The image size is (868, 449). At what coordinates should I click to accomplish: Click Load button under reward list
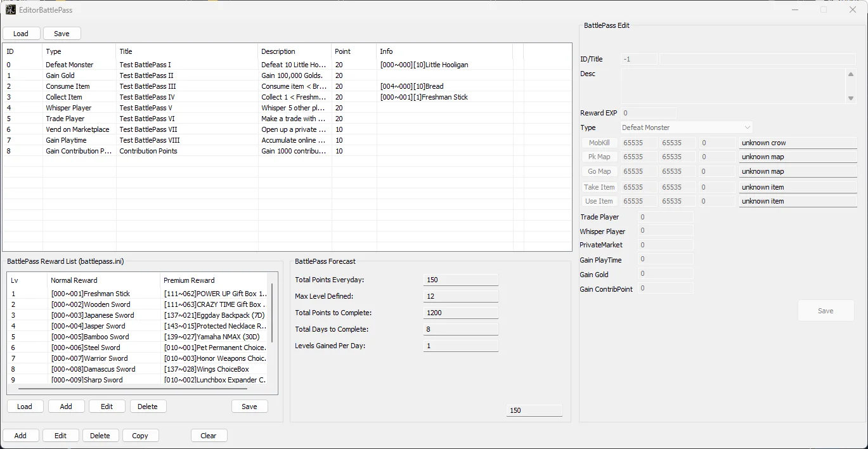click(25, 407)
